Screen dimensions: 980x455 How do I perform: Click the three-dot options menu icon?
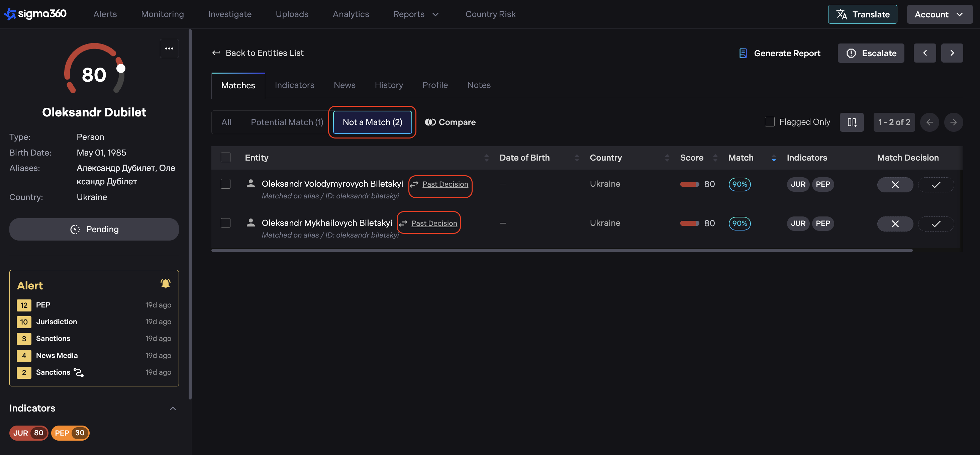[169, 48]
